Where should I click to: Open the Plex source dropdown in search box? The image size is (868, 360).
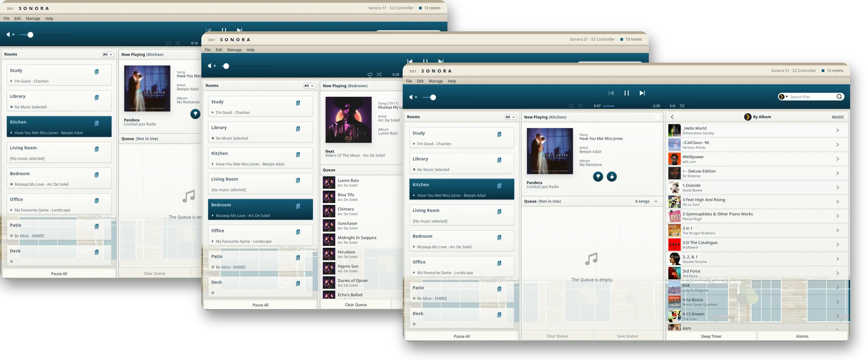click(x=783, y=97)
